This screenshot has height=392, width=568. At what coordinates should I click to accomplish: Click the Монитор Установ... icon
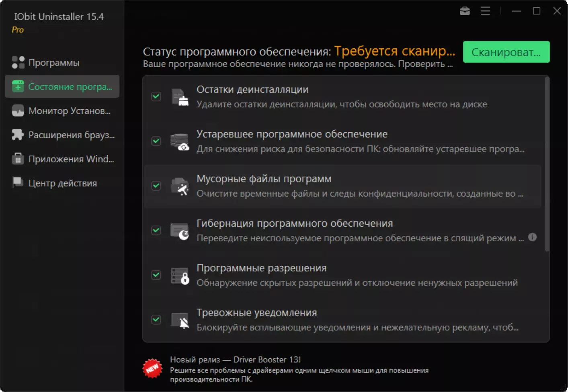[x=18, y=111]
